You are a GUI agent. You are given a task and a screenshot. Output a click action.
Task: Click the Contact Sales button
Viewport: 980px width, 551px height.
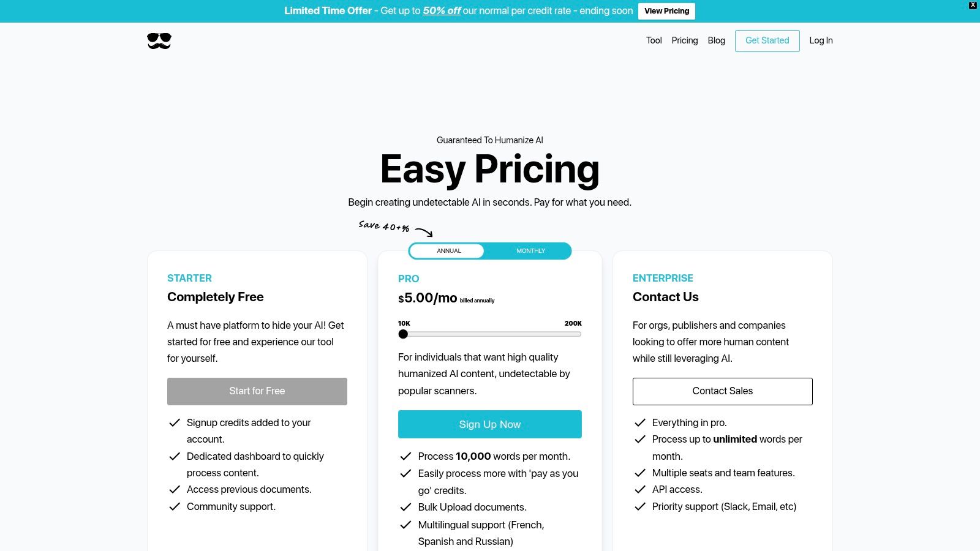[x=722, y=391]
